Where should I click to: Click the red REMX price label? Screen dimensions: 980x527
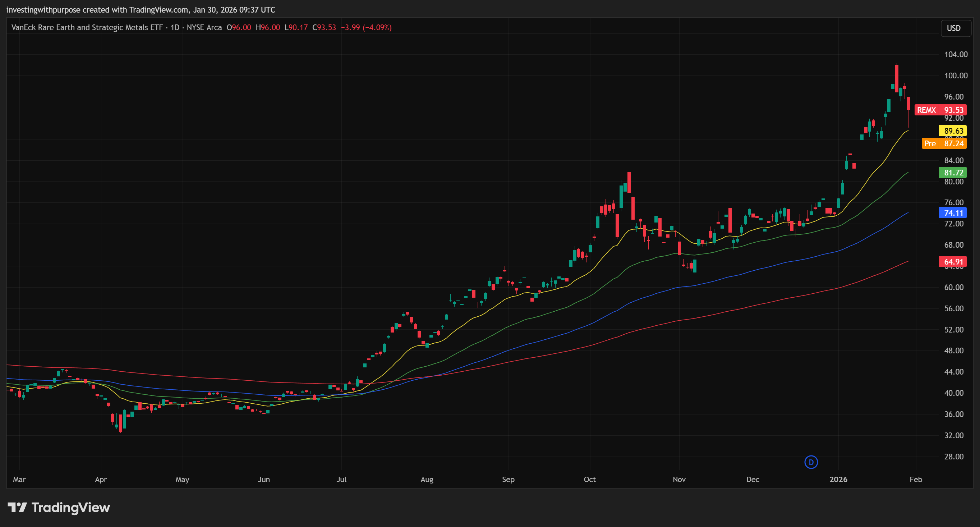pos(940,110)
